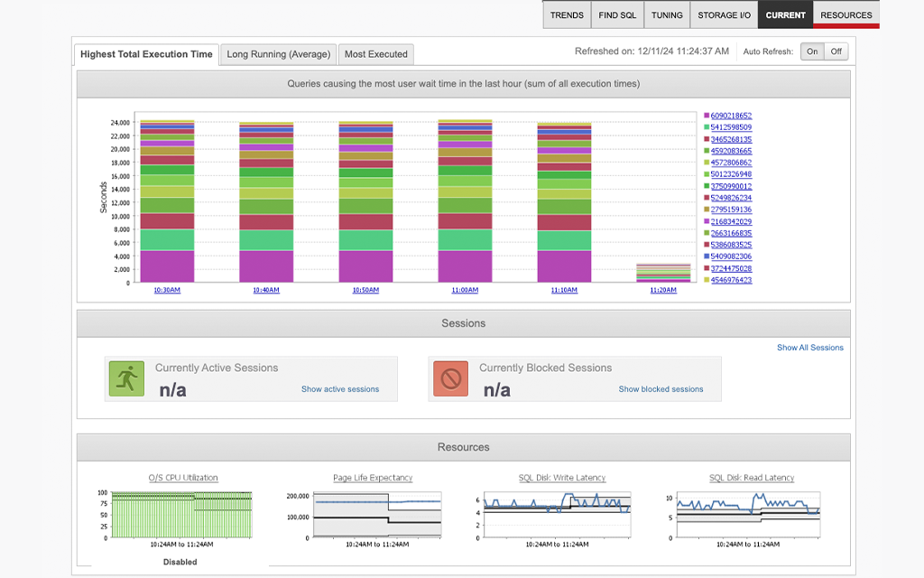Screen dimensions: 924x578
Task: Open the STORAGE I/O tab
Action: (x=724, y=14)
